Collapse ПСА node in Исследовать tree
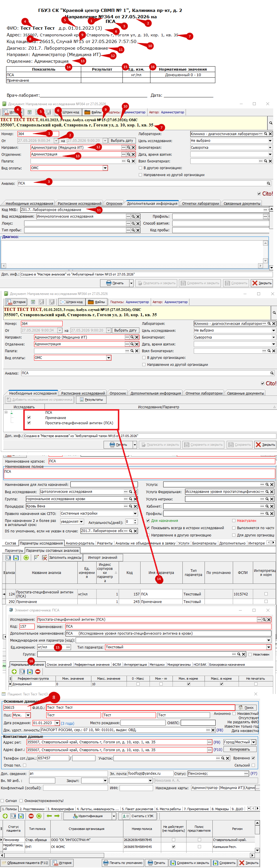The width and height of the screenshot is (277, 868). click(x=6, y=412)
